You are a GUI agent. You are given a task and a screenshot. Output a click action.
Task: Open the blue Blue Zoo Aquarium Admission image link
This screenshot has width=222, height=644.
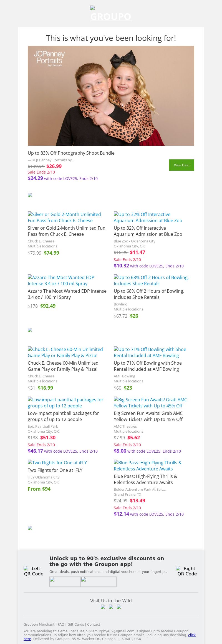click(x=148, y=217)
